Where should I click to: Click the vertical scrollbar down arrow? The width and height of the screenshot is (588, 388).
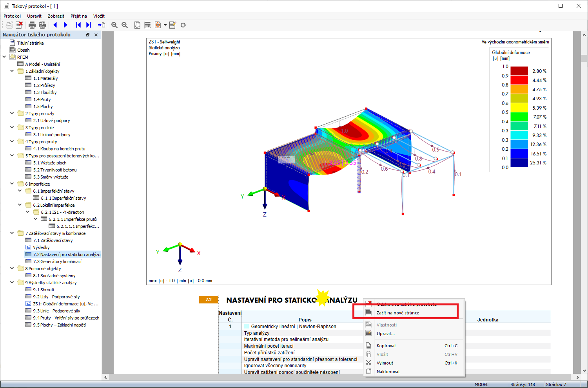[584, 371]
